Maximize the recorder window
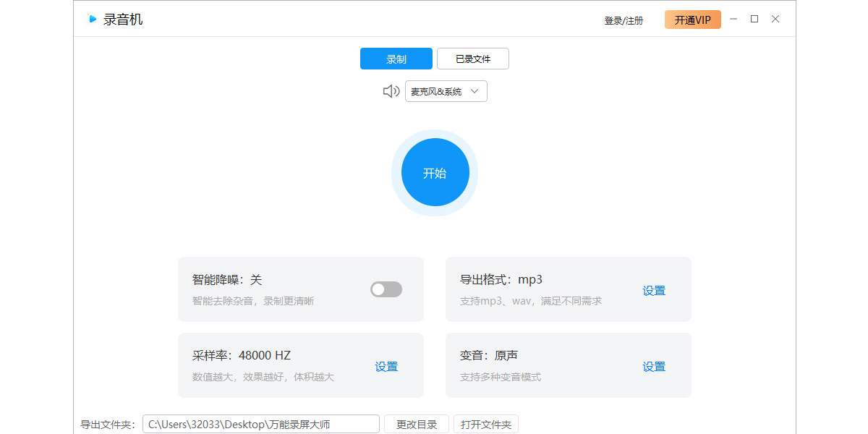 754,20
